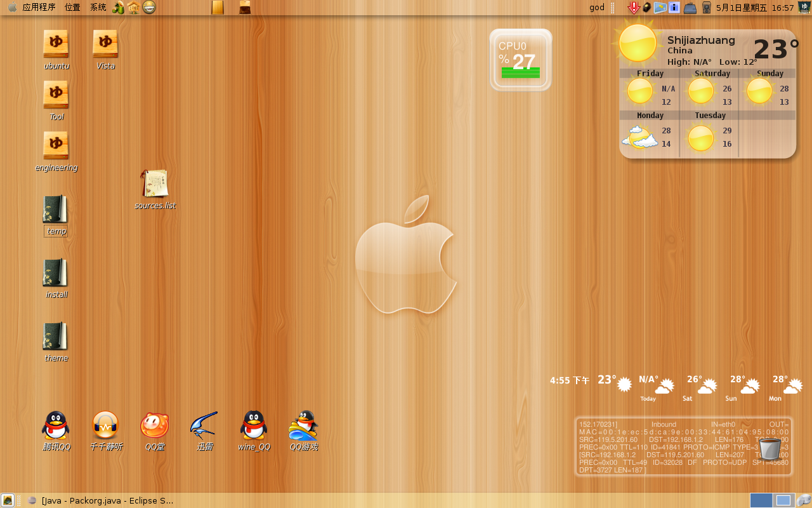Open the 应用程序 (Applications) menu
Image resolution: width=812 pixels, height=508 pixels.
coord(39,8)
